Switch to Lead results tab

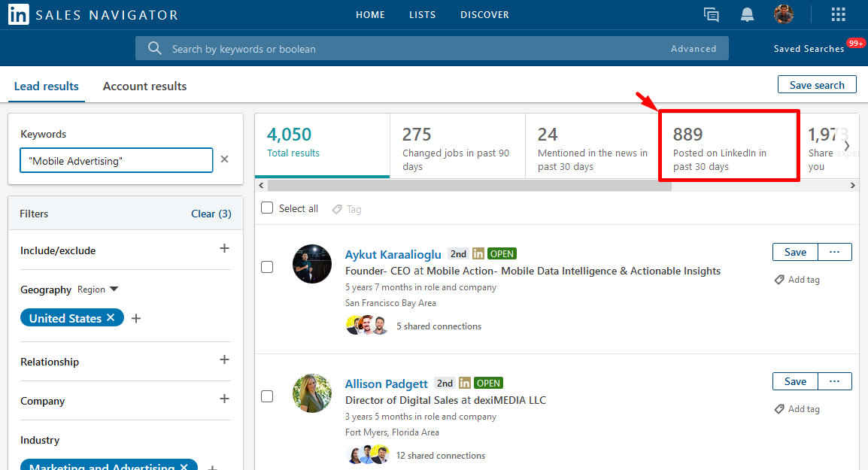(47, 86)
